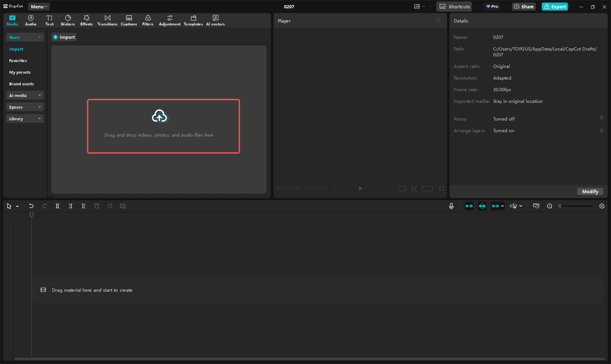
Task: Click the Player play button
Action: [x=360, y=188]
